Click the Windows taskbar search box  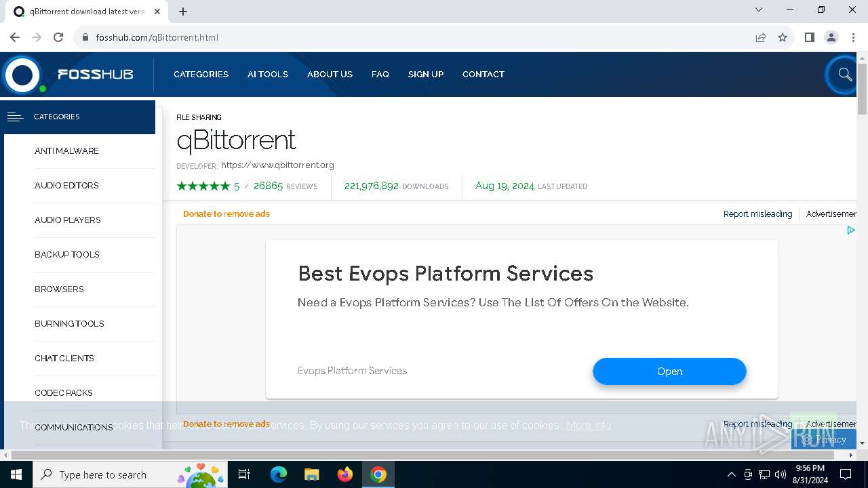pos(130,474)
